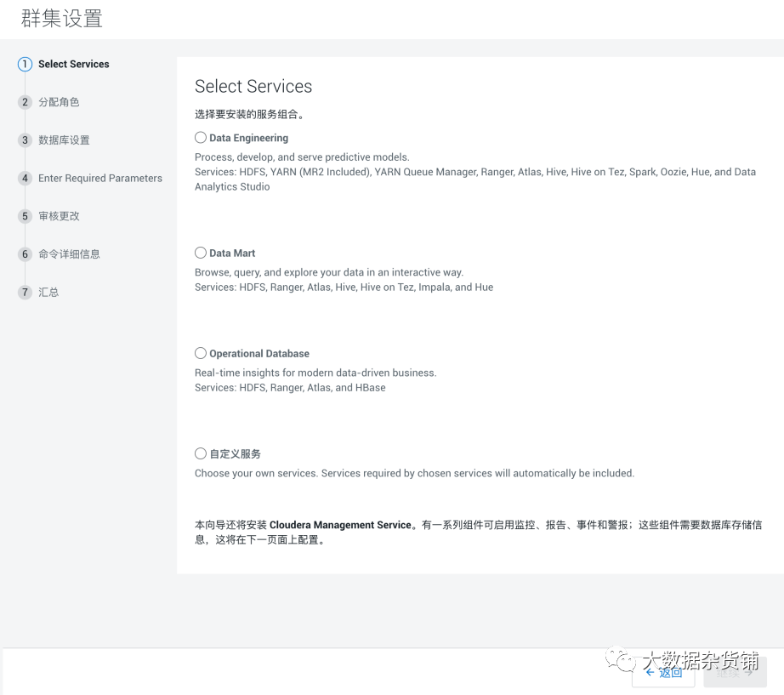Click the 返回 back button

coord(663,673)
